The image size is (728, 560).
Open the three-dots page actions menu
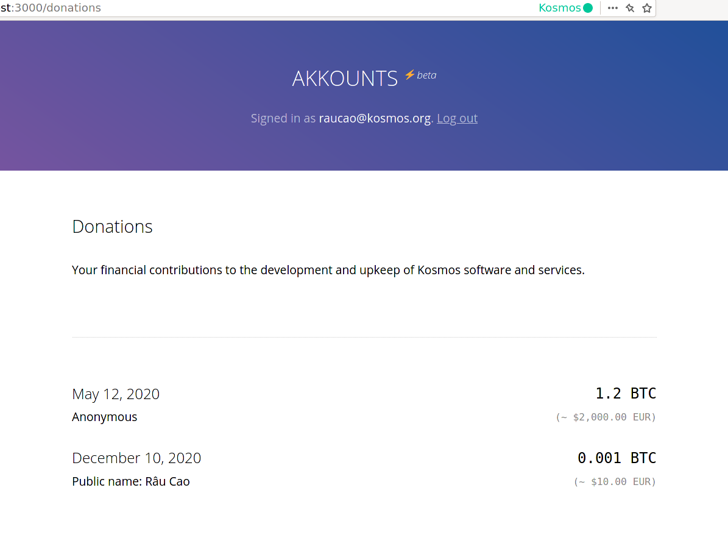click(612, 8)
